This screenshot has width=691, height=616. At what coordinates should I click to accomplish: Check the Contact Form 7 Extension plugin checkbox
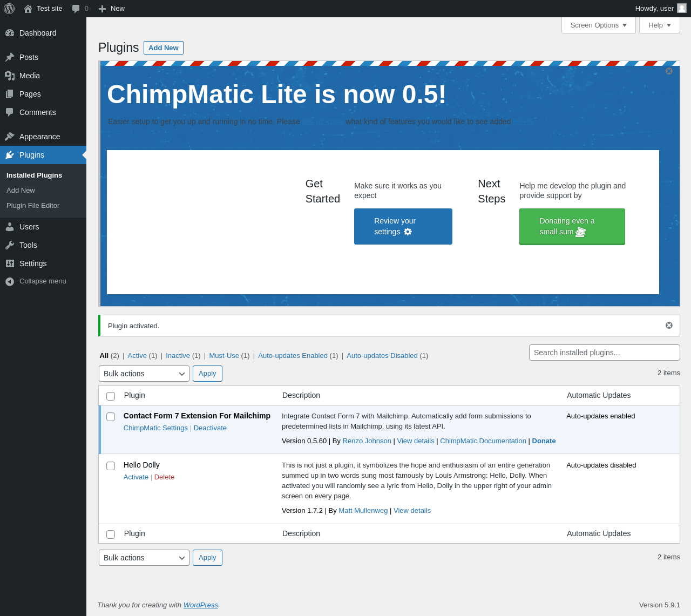click(x=111, y=417)
